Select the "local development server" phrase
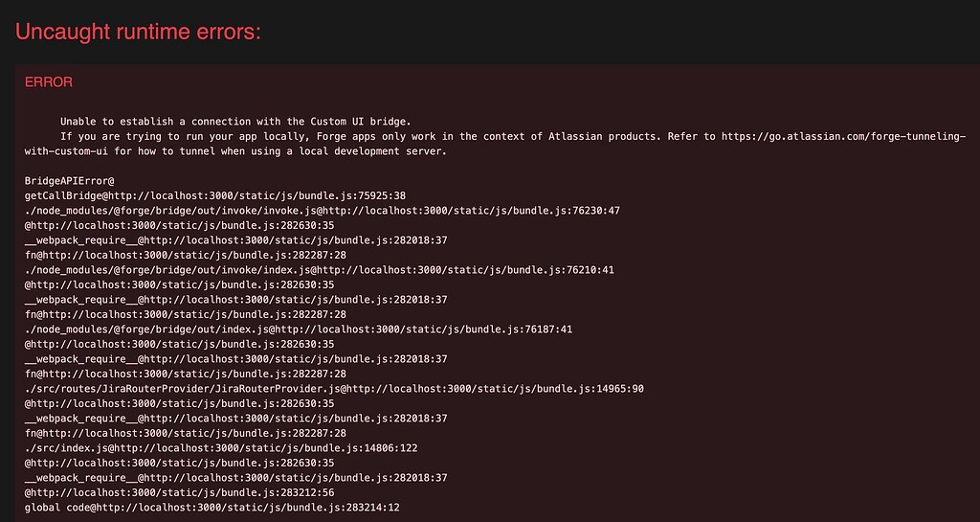 click(x=369, y=151)
